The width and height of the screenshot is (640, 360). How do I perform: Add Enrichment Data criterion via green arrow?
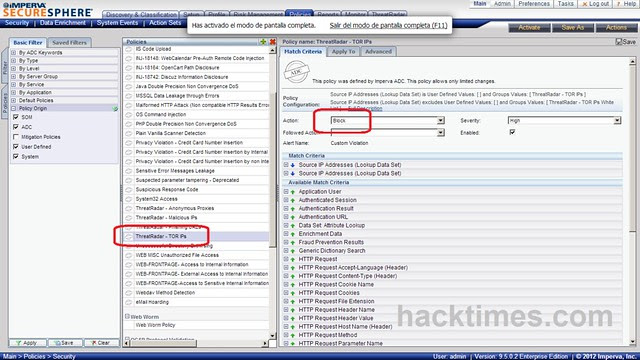pos(293,234)
